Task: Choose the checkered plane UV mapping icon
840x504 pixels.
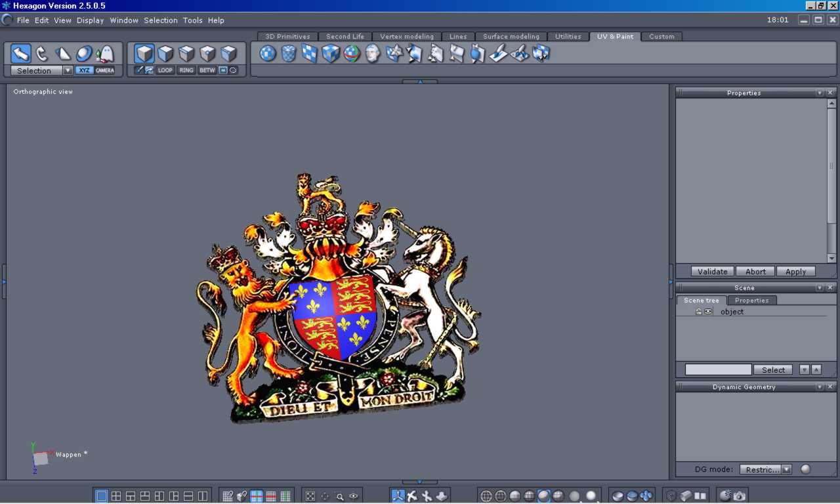Action: coord(310,53)
